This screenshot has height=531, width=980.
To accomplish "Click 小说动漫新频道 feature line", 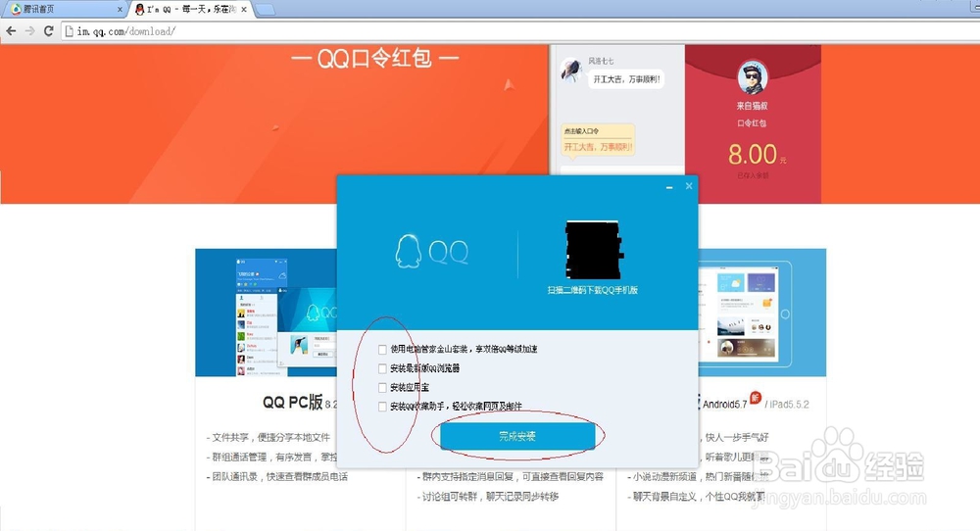I will (x=698, y=477).
